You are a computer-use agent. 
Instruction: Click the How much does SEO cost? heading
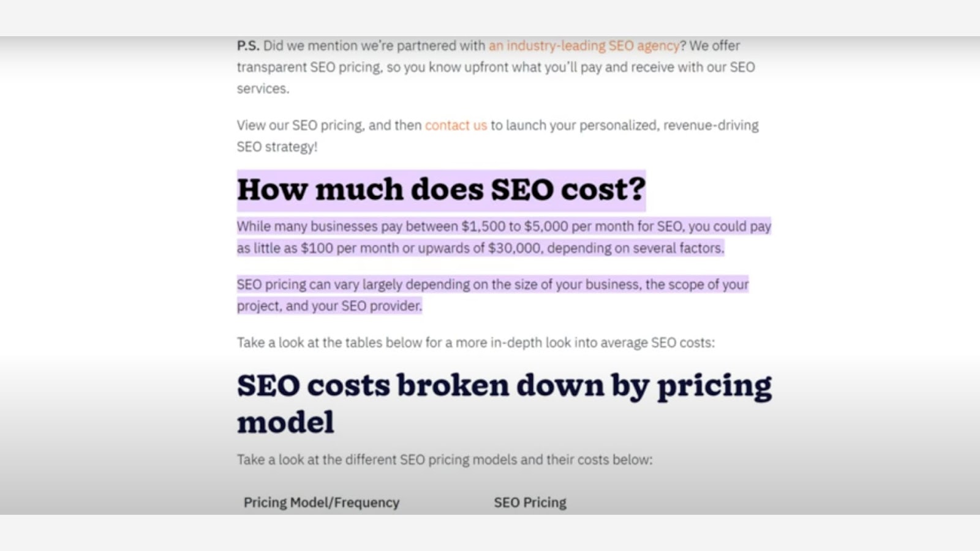point(441,189)
